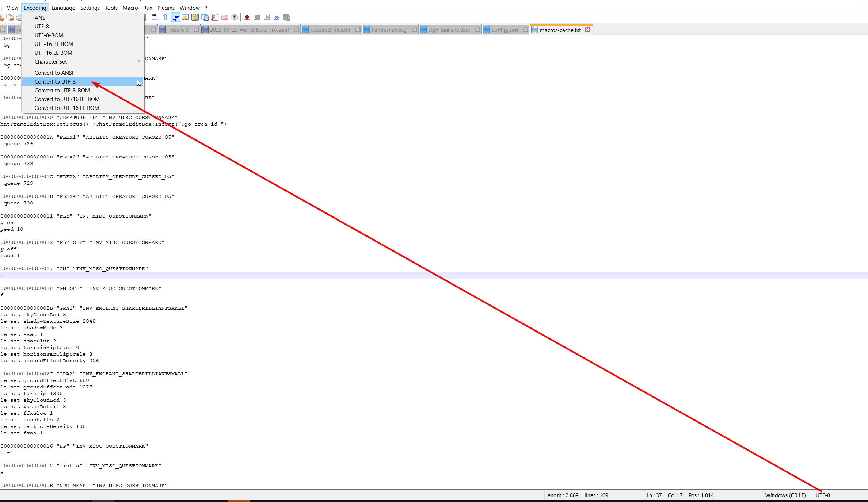
Task: Expand the Character Set submenu
Action: 83,61
